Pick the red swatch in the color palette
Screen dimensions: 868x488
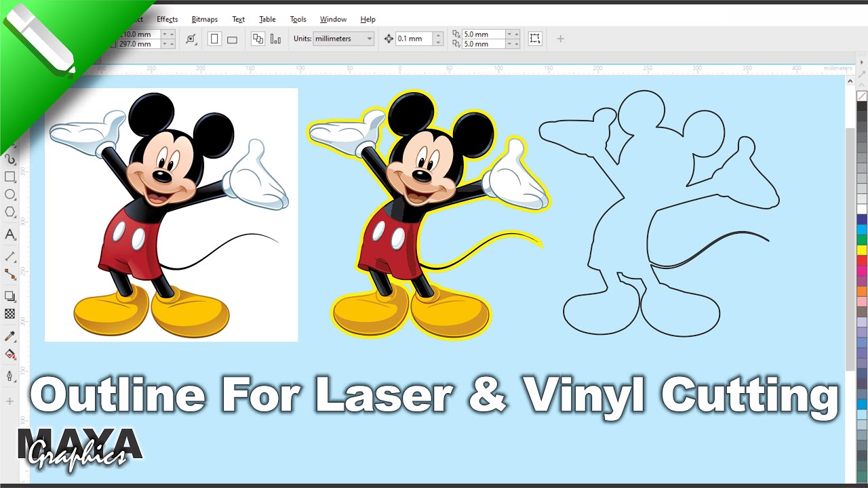tap(862, 260)
